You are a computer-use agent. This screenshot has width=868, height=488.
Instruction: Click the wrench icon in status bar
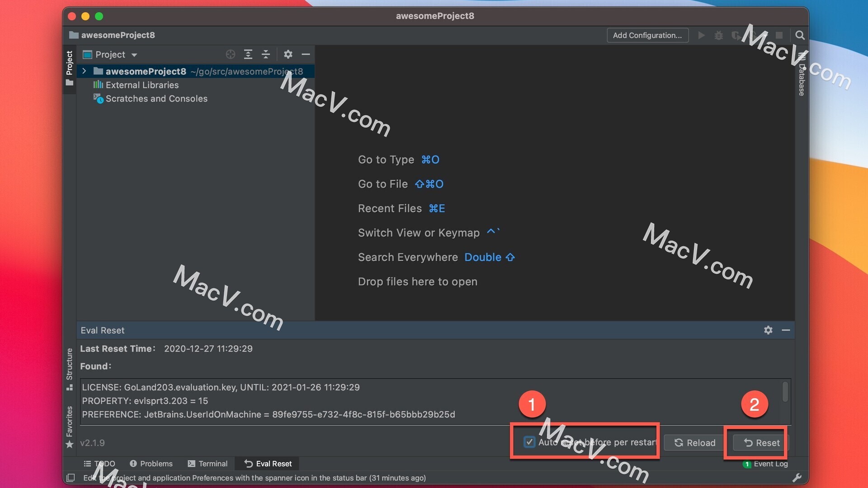click(797, 478)
